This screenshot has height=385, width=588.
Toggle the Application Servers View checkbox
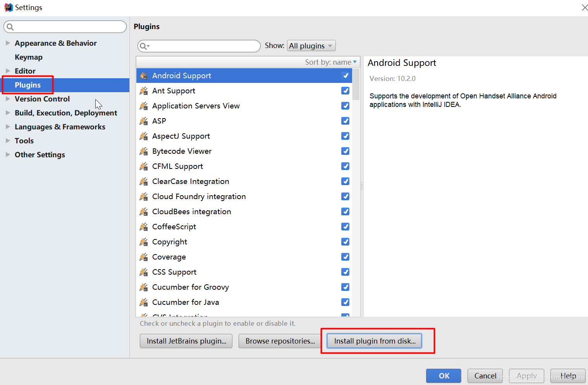click(346, 106)
